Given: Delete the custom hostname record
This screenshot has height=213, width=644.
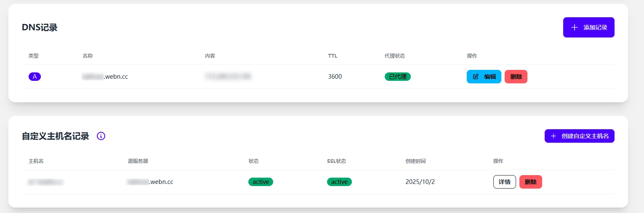Looking at the screenshot, I should [530, 182].
